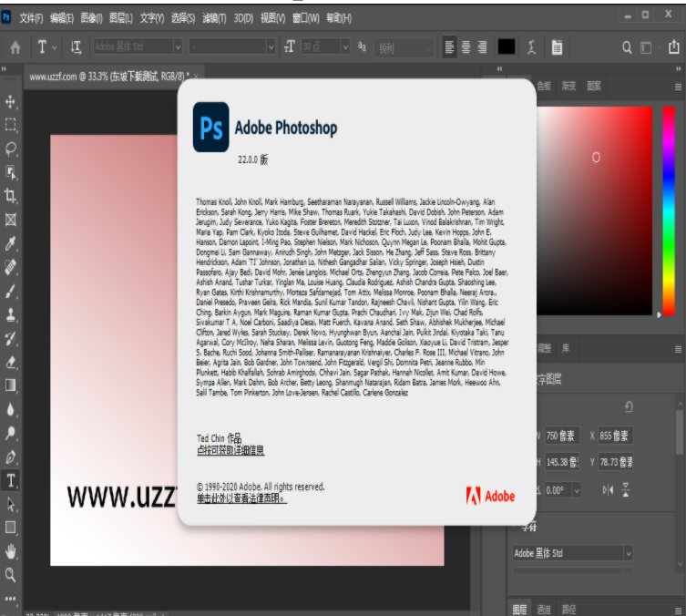Select the Eraser tool
The height and width of the screenshot is (616, 686).
pos(11,362)
